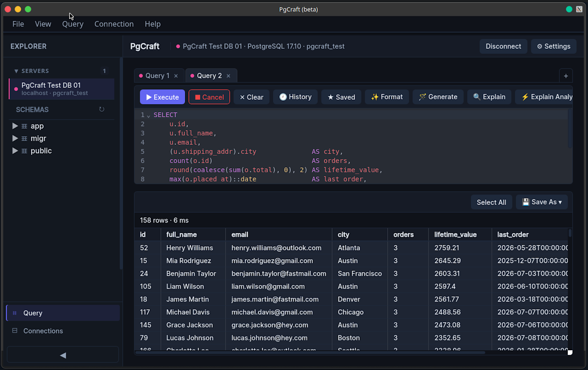The height and width of the screenshot is (370, 588).
Task: Click the last_order column header
Action: 530,234
